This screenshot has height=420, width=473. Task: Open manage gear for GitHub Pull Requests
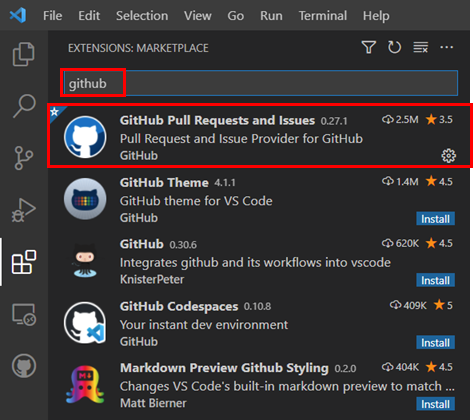click(x=448, y=156)
